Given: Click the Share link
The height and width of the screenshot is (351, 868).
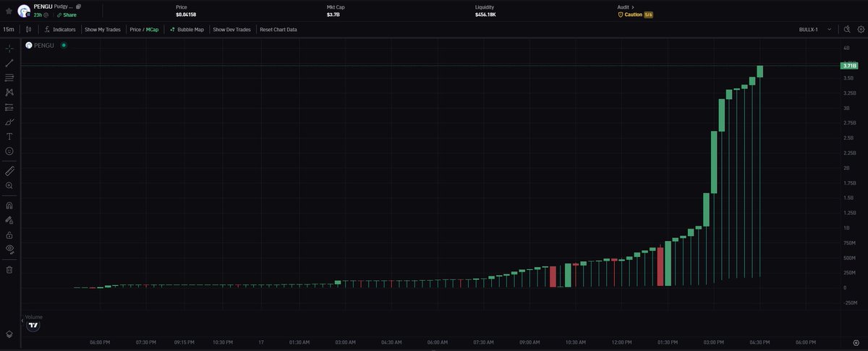Looking at the screenshot, I should 67,14.
